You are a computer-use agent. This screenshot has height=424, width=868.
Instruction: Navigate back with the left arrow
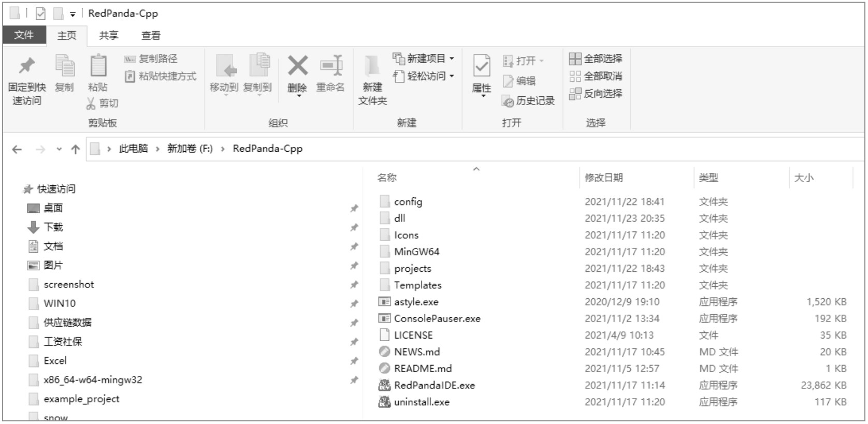[17, 150]
